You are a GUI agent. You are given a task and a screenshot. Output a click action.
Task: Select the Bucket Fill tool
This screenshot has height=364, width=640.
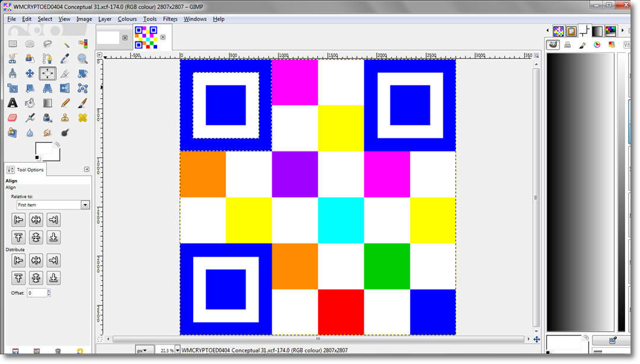[x=30, y=103]
